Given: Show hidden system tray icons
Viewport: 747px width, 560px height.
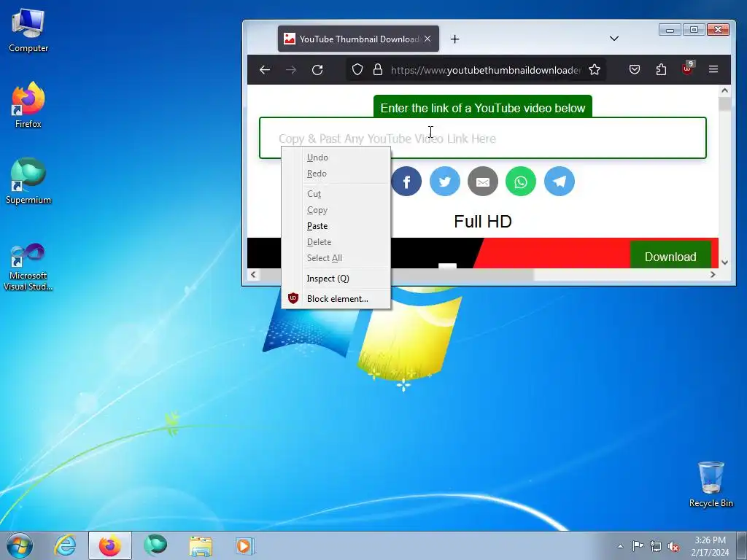Looking at the screenshot, I should click(620, 546).
